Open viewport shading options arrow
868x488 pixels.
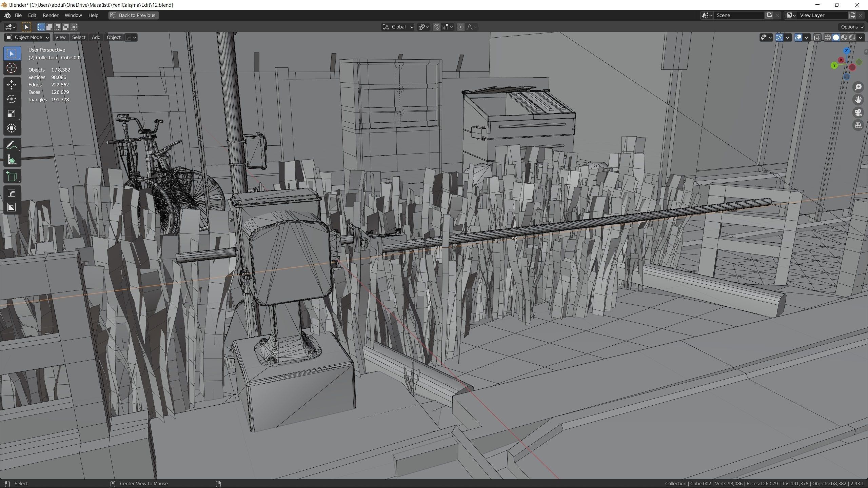[x=861, y=37]
